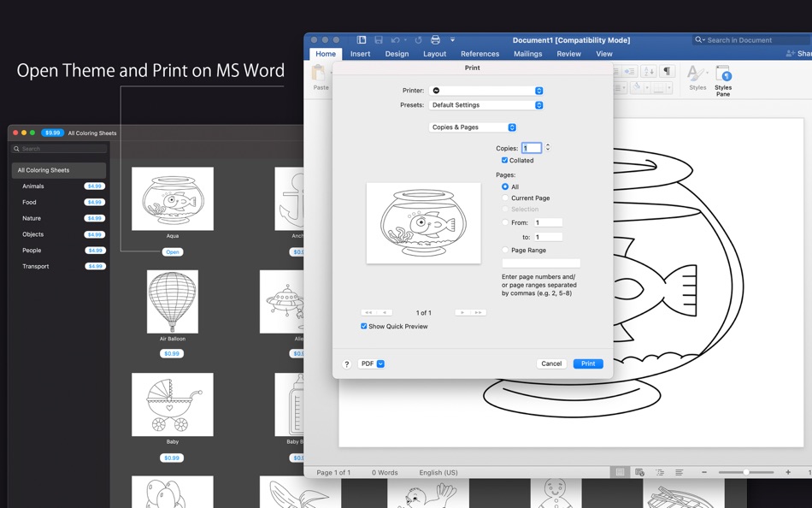This screenshot has width=812, height=508.
Task: Switch to Web Layout view in status bar
Action: 639,472
